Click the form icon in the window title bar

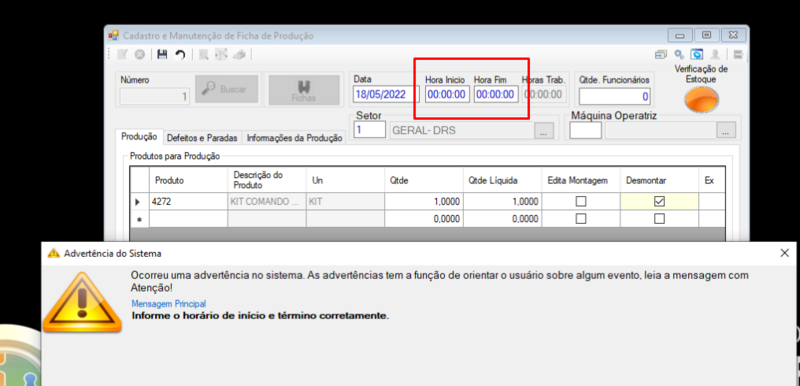click(114, 36)
